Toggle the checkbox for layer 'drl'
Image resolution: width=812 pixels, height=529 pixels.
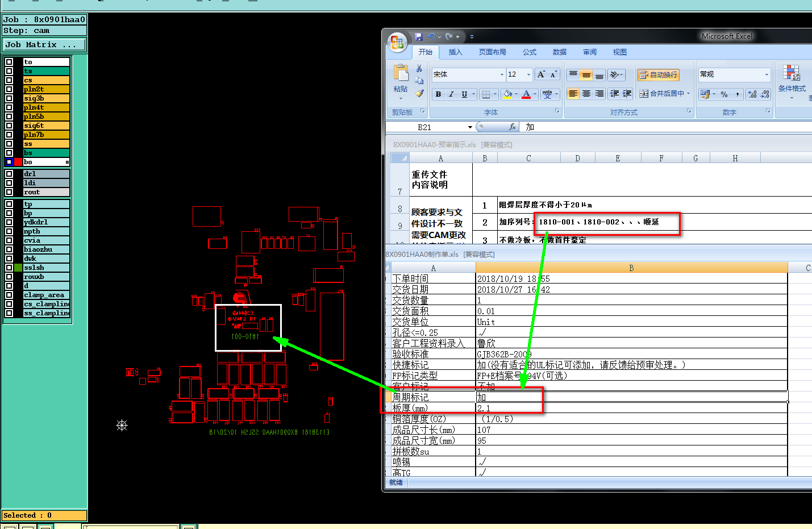(x=9, y=174)
